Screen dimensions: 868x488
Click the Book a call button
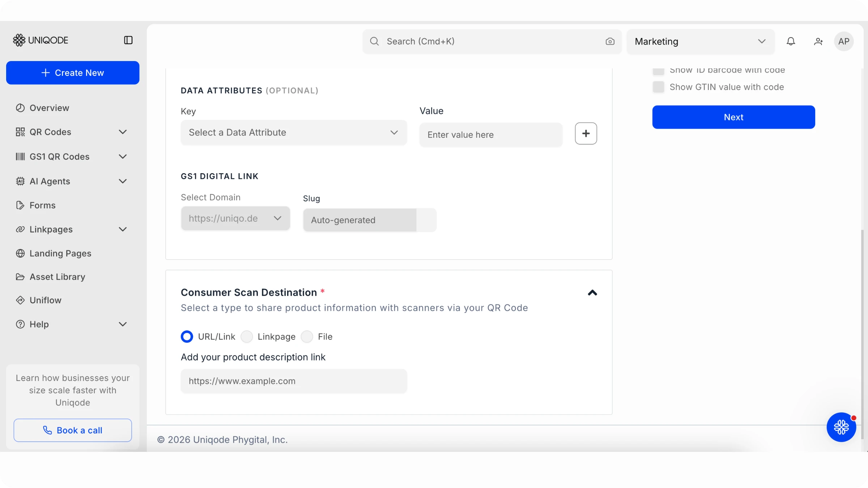[73, 430]
